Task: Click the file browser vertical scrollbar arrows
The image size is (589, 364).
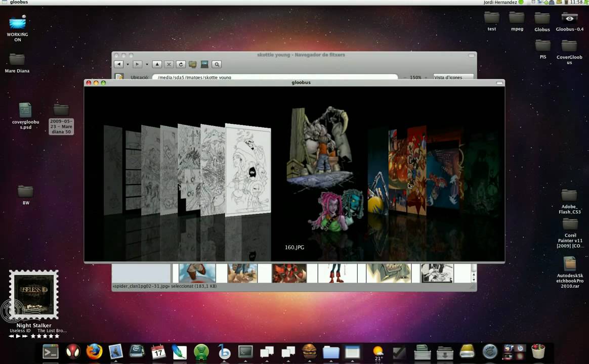Action: [474, 277]
